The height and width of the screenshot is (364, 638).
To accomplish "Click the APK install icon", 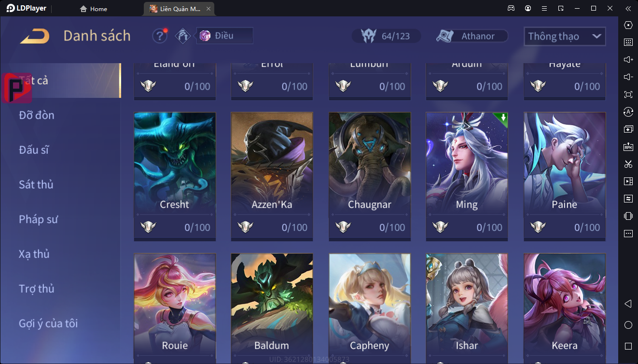I will pyautogui.click(x=628, y=147).
